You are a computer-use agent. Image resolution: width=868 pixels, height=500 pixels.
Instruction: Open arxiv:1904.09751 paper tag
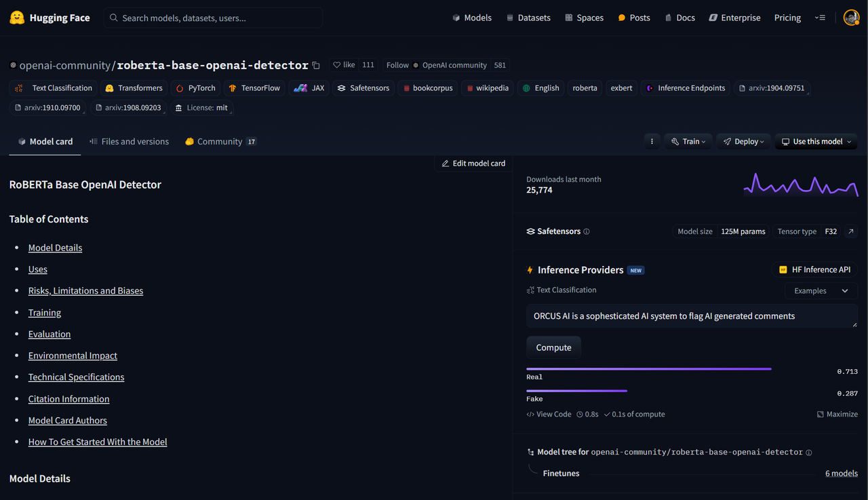click(772, 88)
